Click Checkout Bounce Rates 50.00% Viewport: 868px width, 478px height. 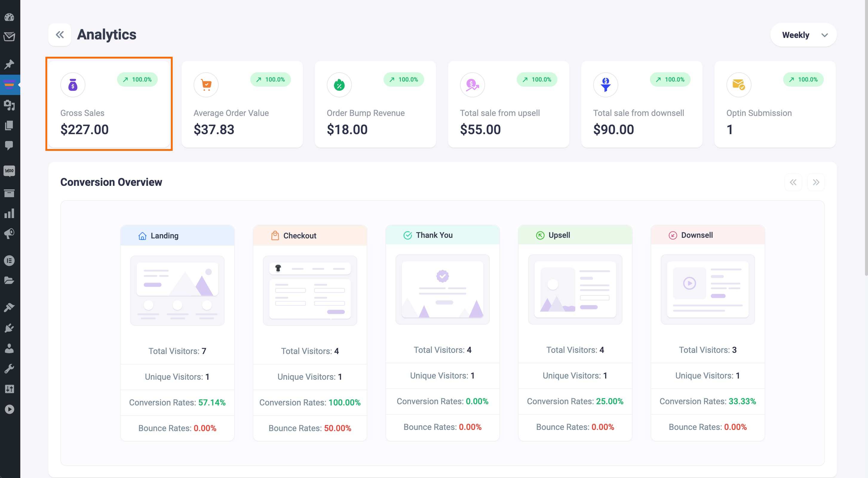pos(310,428)
